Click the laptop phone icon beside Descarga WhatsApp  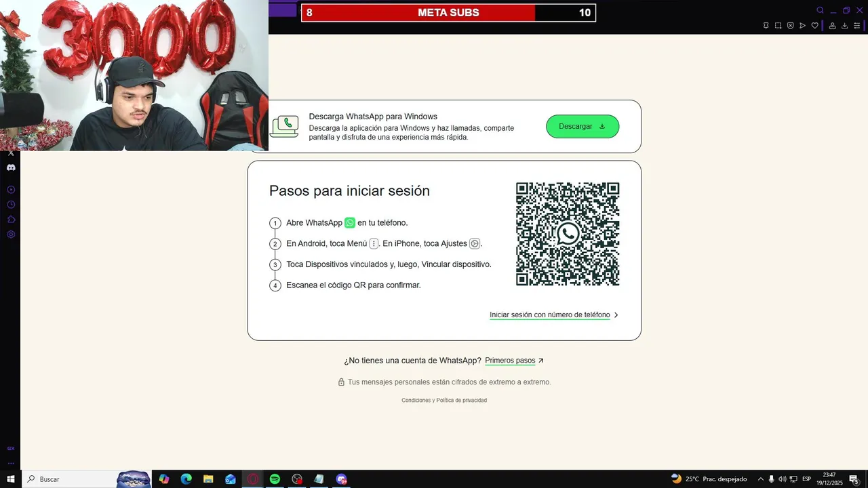point(285,126)
